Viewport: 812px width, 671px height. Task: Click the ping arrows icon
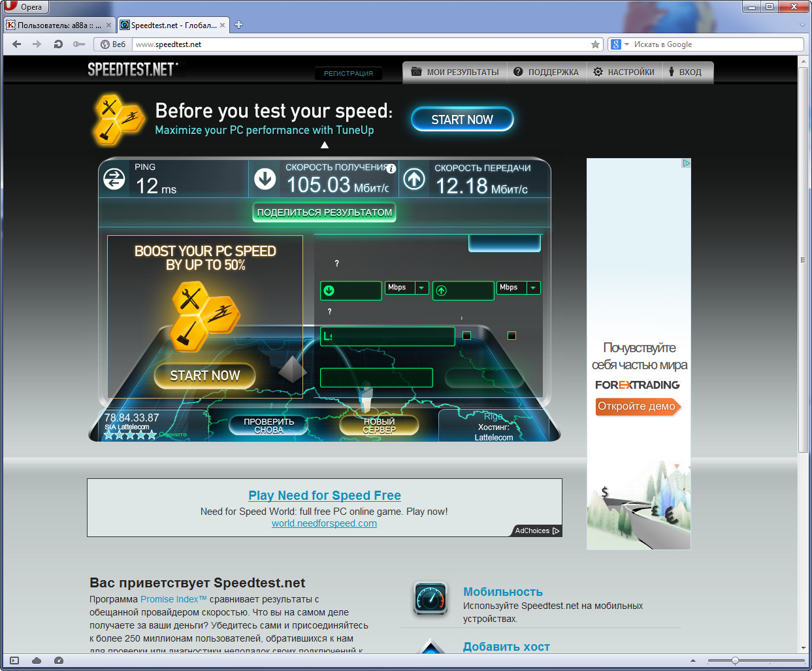[x=114, y=179]
